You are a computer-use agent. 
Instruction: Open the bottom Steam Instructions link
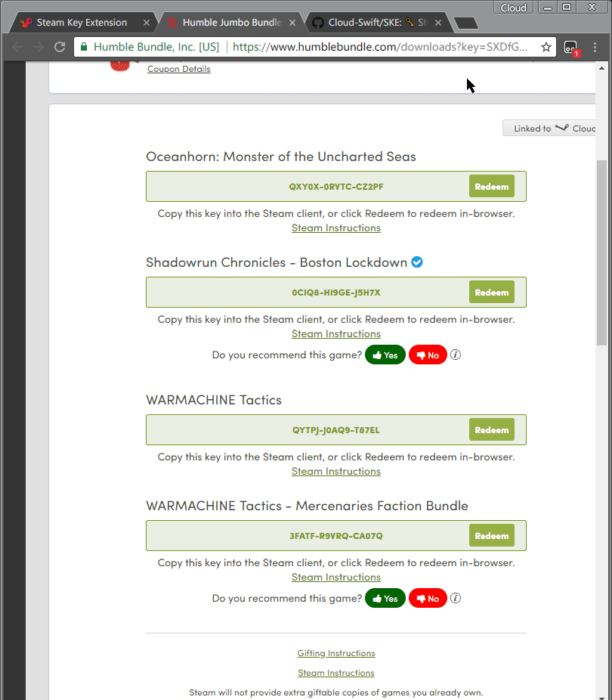(x=336, y=673)
